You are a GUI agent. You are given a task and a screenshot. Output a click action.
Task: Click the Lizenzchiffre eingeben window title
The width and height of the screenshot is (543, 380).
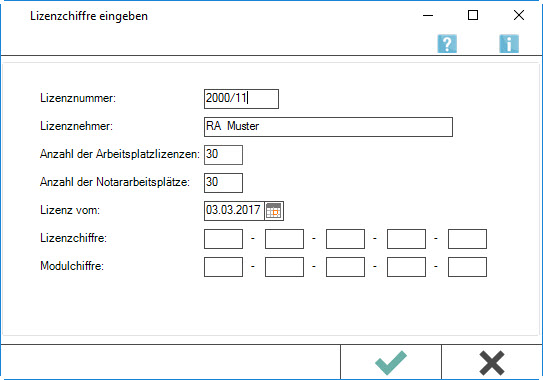89,16
